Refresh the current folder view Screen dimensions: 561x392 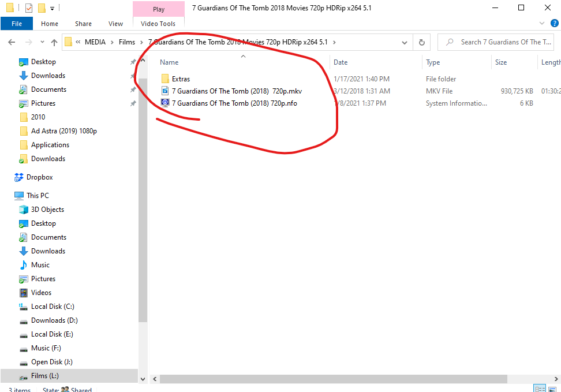tap(422, 42)
